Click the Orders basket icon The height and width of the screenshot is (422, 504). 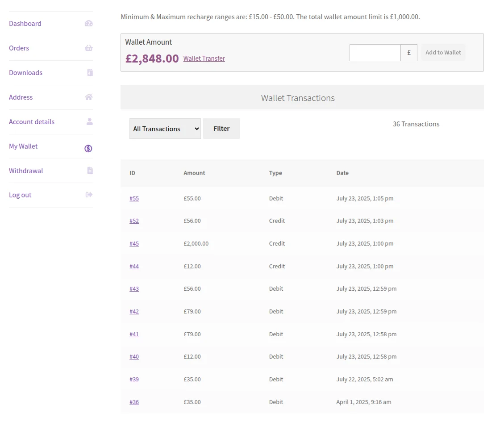[x=88, y=48]
